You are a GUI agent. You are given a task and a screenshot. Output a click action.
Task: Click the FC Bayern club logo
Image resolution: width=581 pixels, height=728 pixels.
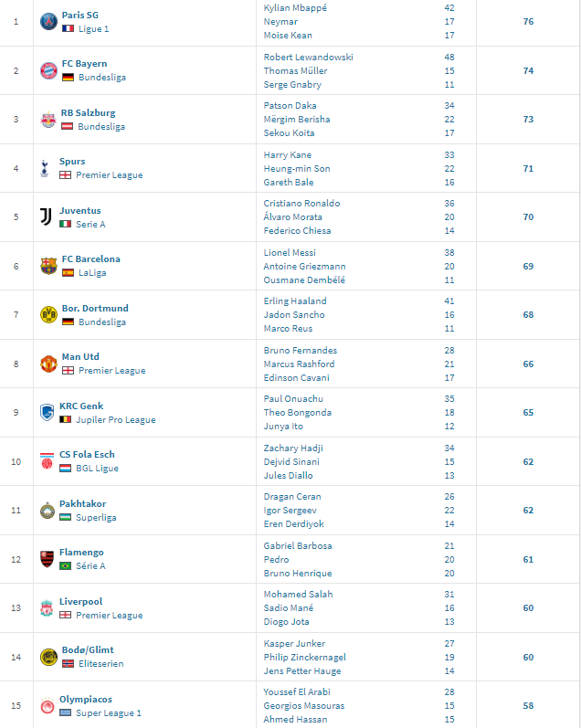click(x=48, y=70)
